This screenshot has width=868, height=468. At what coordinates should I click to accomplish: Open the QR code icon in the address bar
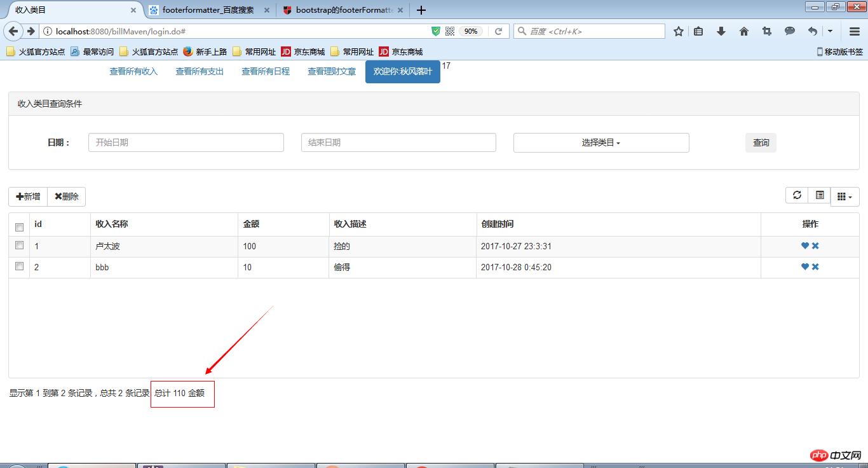450,31
